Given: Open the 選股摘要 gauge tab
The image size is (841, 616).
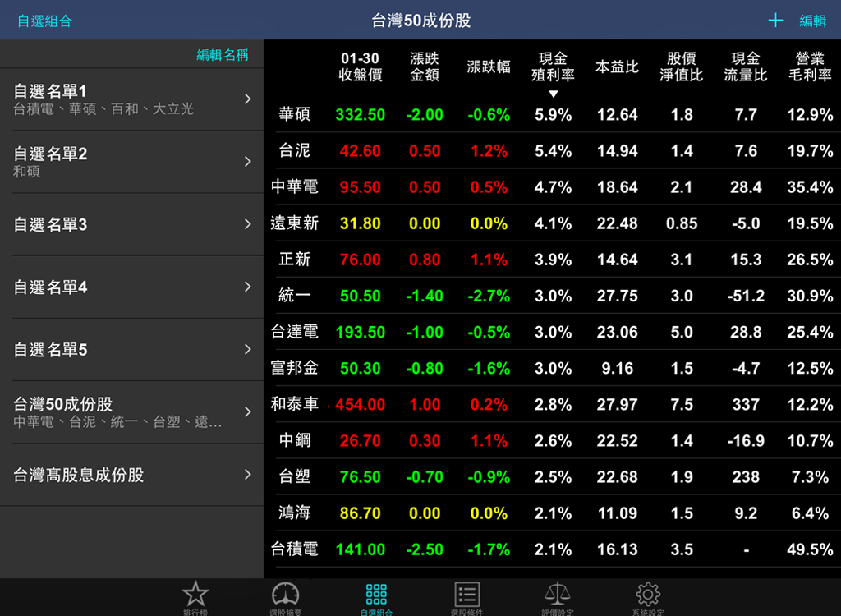Looking at the screenshot, I should [x=285, y=598].
